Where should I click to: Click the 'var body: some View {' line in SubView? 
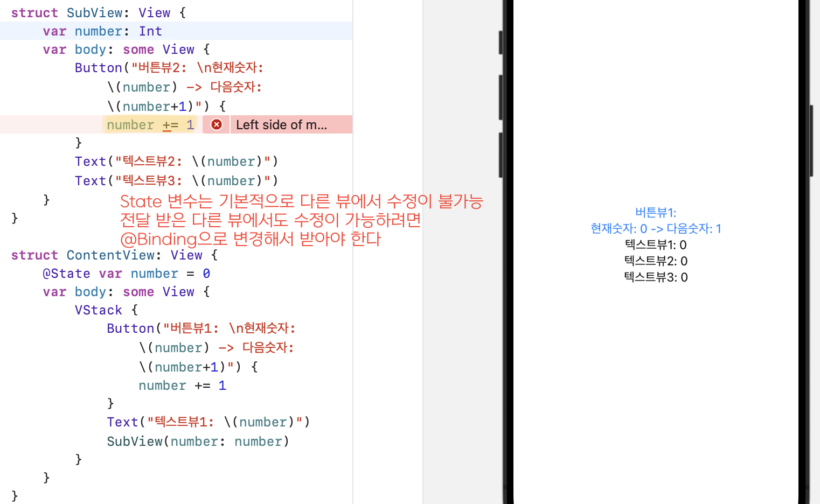[x=127, y=49]
